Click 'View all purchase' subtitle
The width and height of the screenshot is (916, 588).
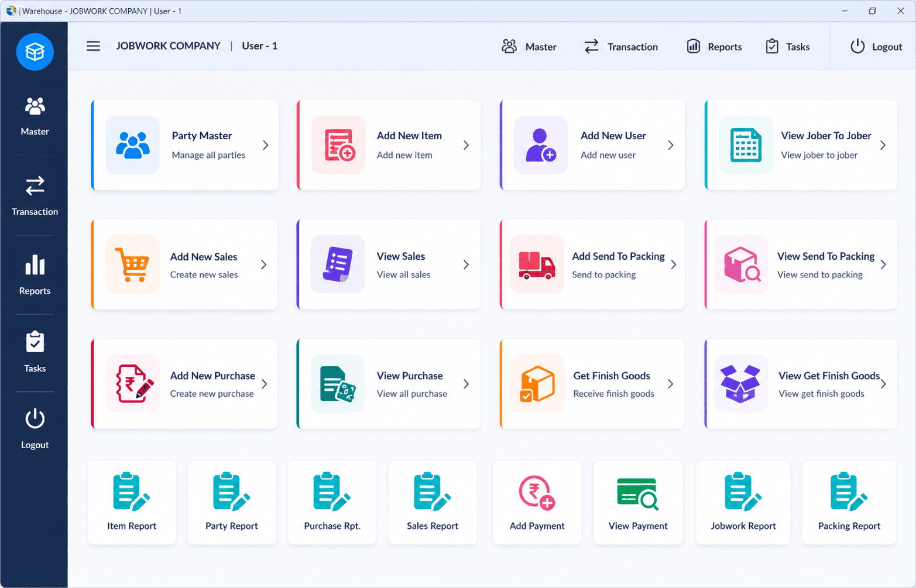tap(412, 394)
